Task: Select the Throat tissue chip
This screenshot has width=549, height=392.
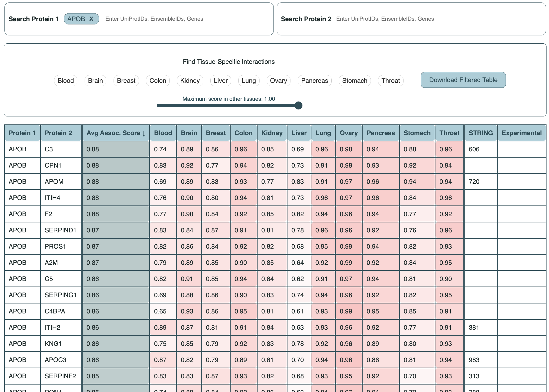Action: coord(391,81)
